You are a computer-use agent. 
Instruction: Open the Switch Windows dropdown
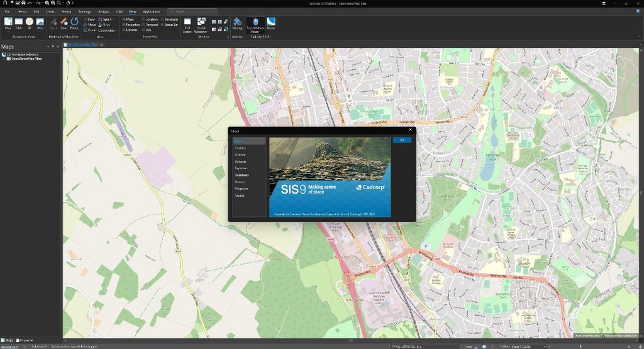click(x=201, y=25)
